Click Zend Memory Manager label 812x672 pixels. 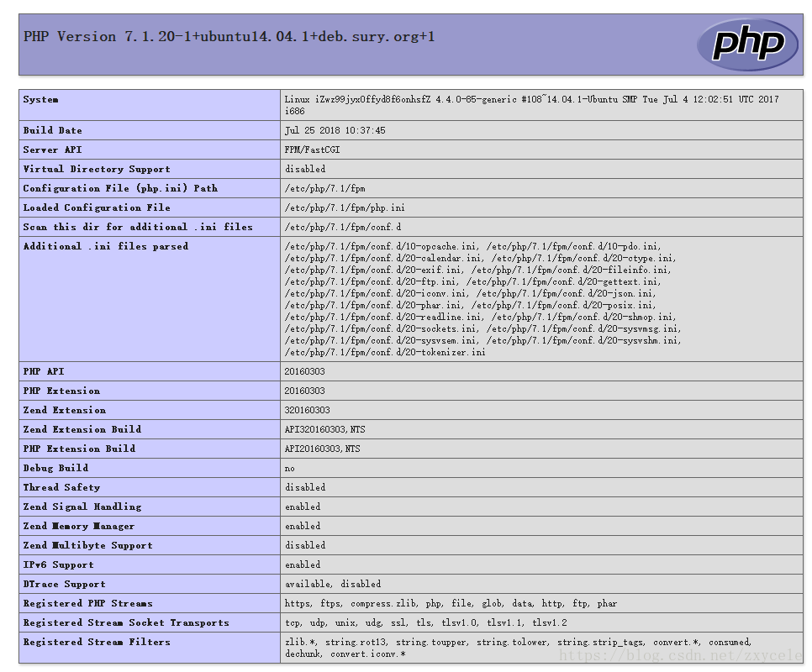pyautogui.click(x=79, y=526)
